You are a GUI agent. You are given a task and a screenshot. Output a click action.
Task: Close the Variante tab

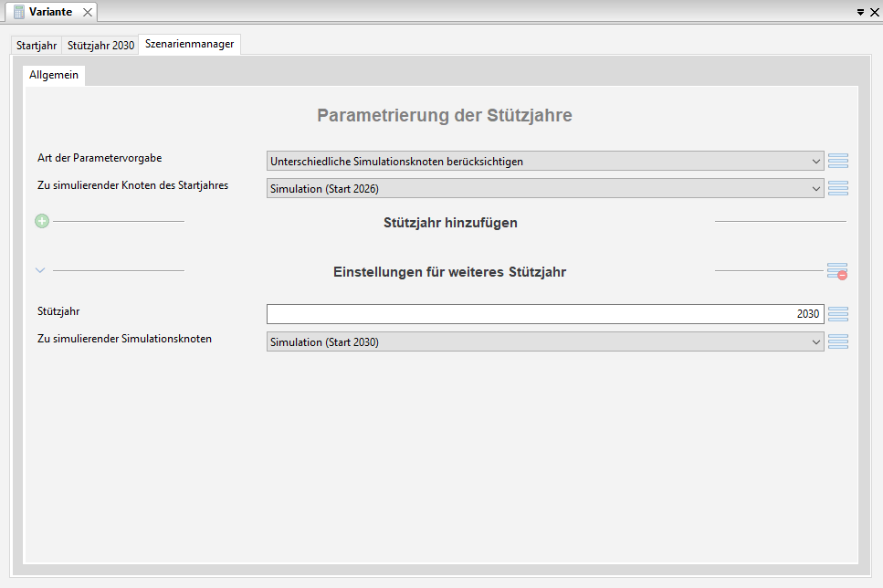88,13
